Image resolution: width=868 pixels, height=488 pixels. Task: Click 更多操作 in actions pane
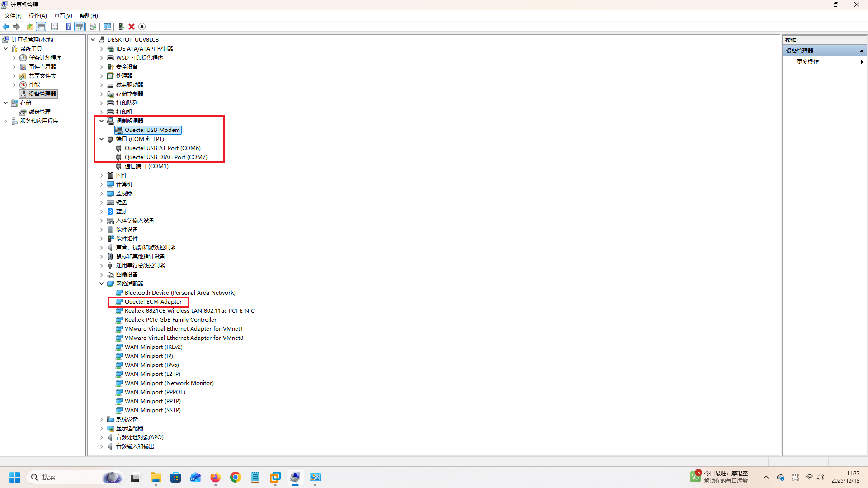point(808,62)
